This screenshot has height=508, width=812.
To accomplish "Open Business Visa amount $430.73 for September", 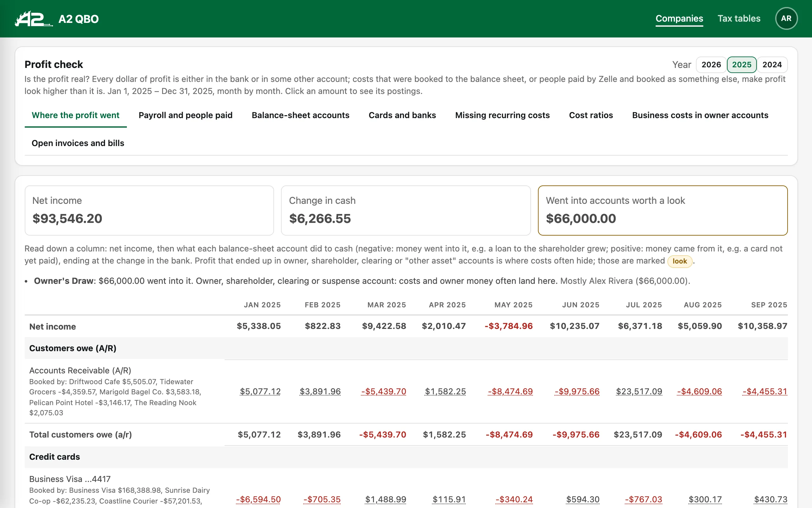I will click(770, 500).
